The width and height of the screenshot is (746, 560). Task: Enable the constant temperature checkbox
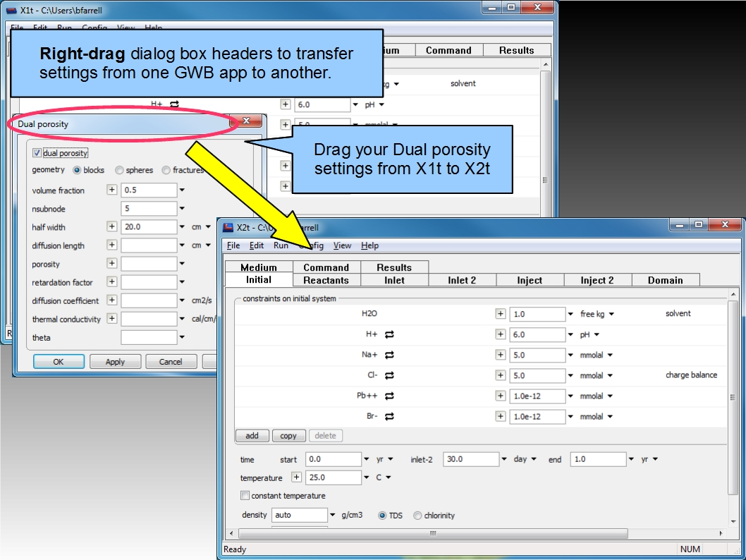coord(245,495)
